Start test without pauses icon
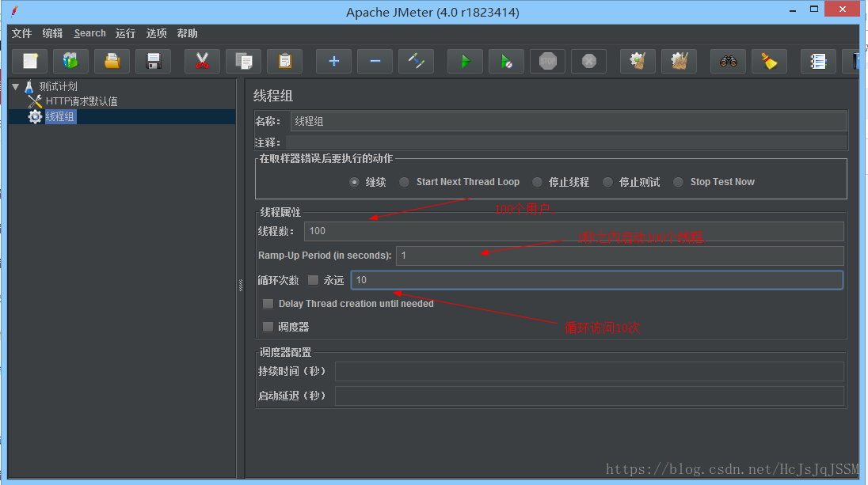The image size is (868, 485). [507, 61]
